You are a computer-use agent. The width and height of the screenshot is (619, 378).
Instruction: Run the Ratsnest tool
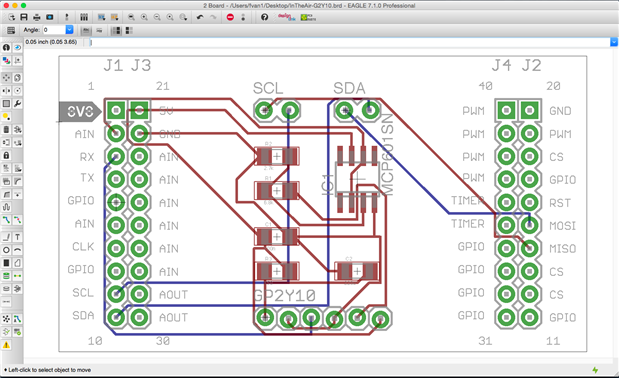point(6,319)
